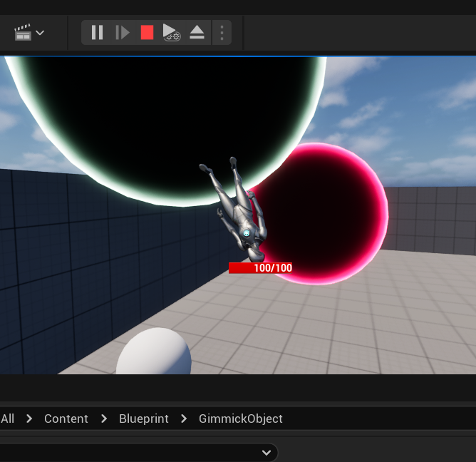Click the large black sphere in viewport
The height and width of the screenshot is (462, 476).
pos(165,128)
